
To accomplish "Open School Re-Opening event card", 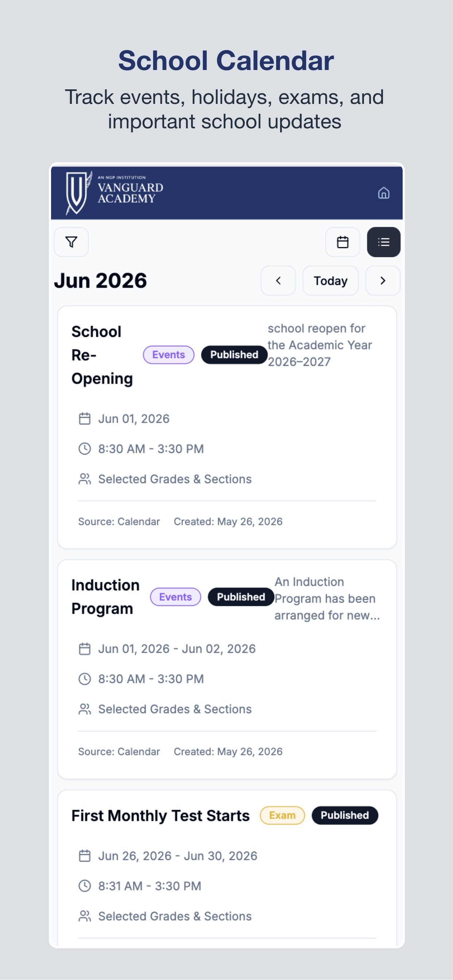I will click(227, 427).
